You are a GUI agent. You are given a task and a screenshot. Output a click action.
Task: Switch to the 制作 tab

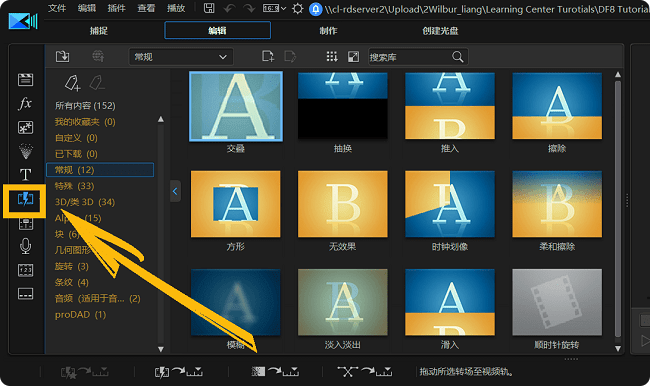click(x=328, y=31)
